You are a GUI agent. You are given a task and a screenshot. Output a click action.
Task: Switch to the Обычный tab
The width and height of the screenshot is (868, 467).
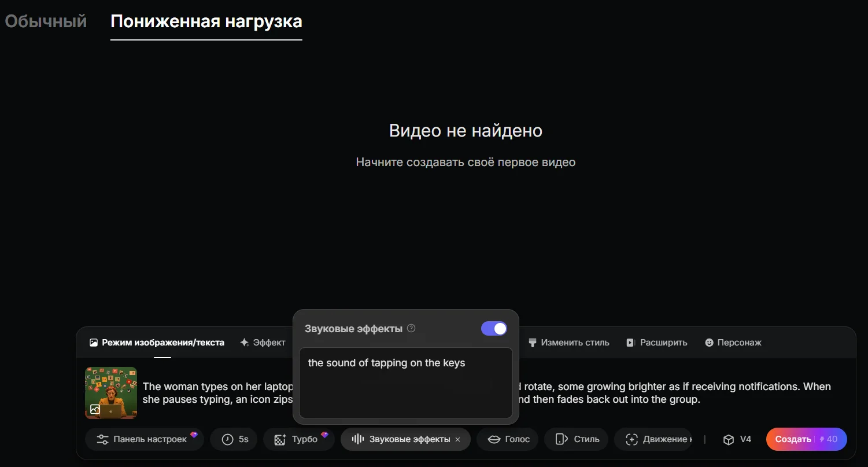click(46, 21)
